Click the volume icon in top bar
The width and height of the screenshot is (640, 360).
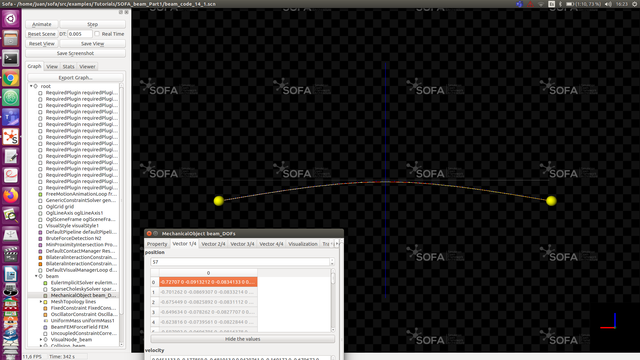coord(608,4)
